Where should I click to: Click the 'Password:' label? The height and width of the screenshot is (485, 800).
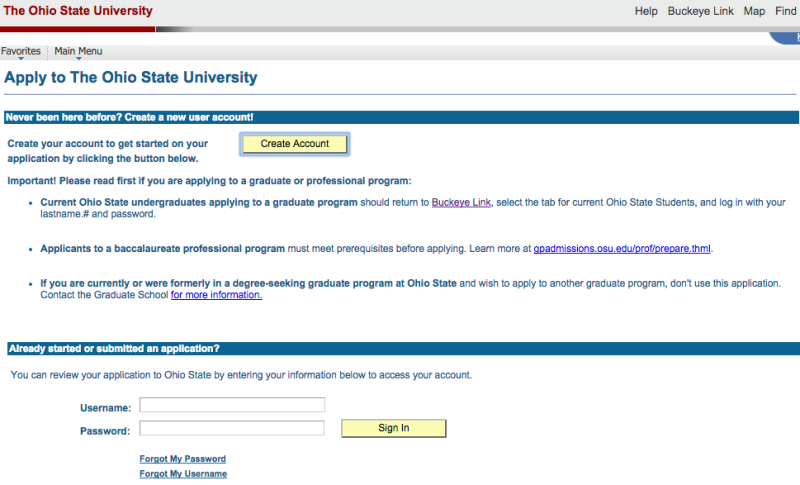(x=105, y=431)
